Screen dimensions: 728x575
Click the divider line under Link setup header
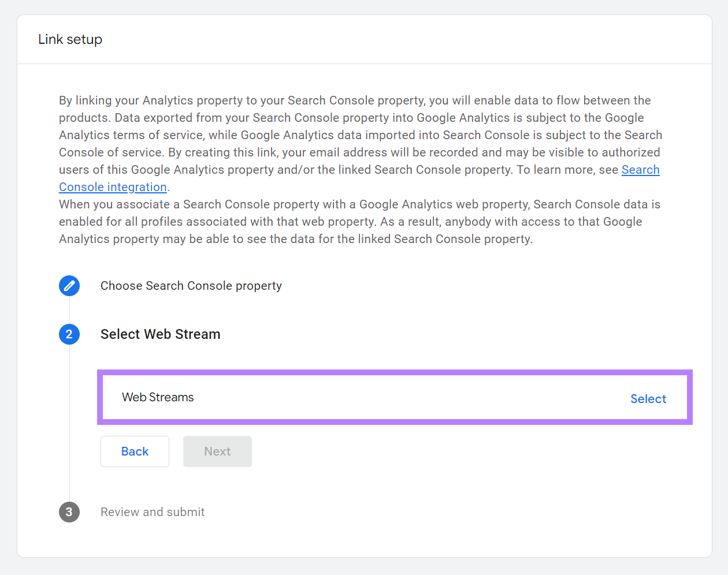click(x=364, y=64)
